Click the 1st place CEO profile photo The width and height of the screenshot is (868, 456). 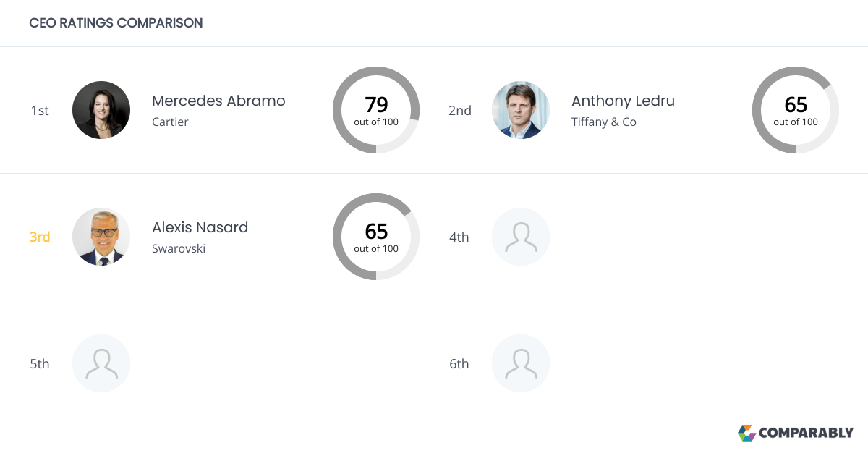click(x=101, y=110)
